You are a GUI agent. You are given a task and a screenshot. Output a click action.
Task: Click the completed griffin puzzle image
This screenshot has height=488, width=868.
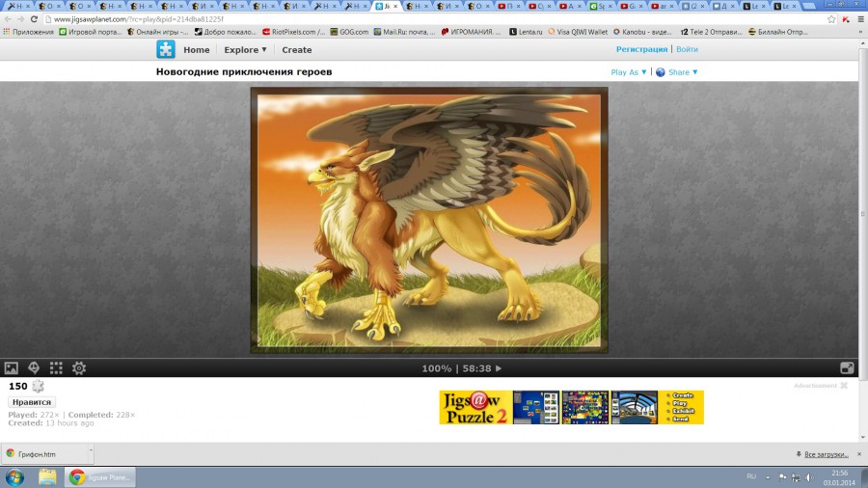tap(429, 220)
